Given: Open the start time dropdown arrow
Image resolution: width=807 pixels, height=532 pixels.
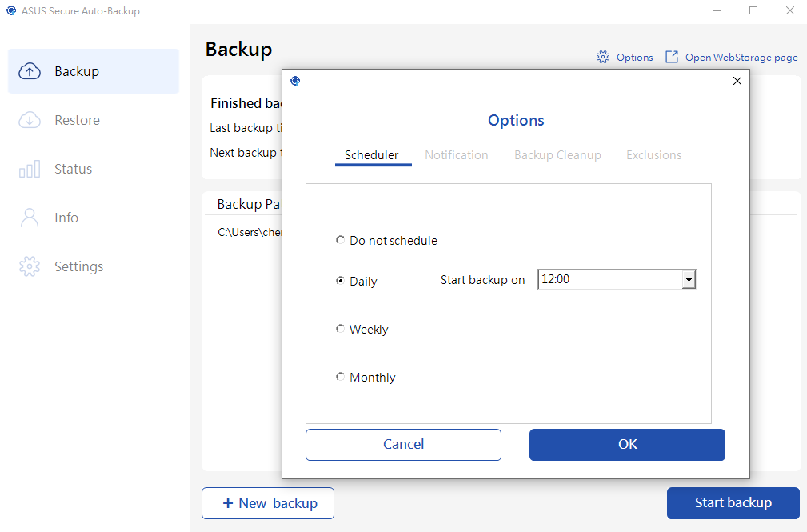Looking at the screenshot, I should click(x=689, y=280).
